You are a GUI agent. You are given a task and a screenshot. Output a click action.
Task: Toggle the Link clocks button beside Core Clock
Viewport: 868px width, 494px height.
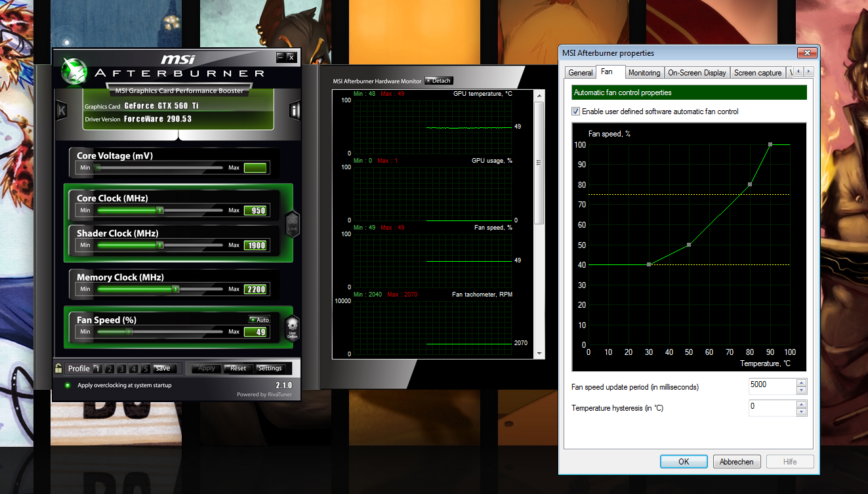293,224
